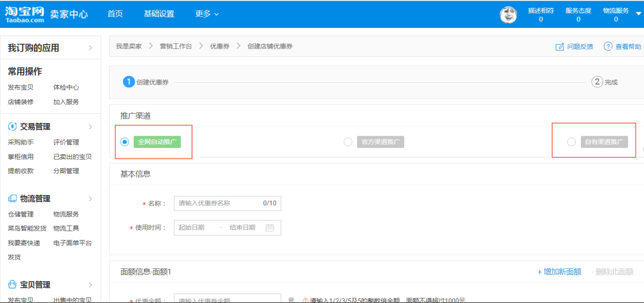The height and width of the screenshot is (303, 644).
Task: Open 基础设置 in top navigation
Action: (159, 14)
